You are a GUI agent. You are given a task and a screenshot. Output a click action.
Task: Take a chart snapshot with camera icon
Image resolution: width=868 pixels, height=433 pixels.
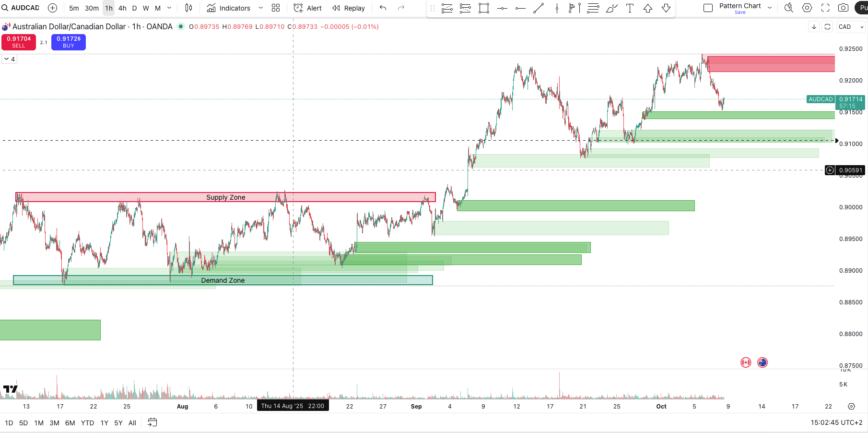(x=843, y=8)
